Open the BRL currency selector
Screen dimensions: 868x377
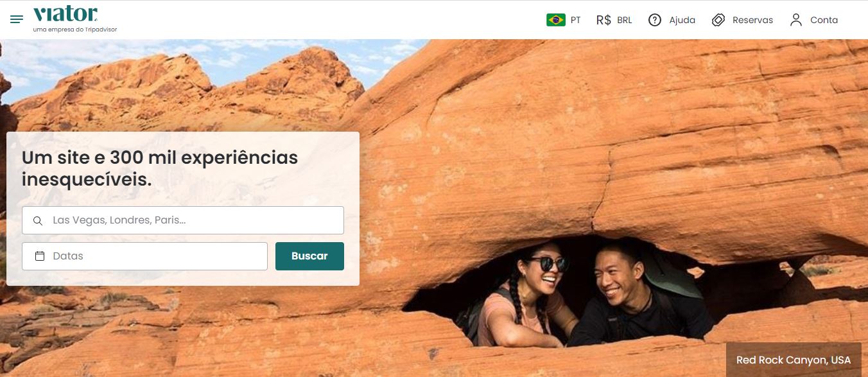coord(614,20)
